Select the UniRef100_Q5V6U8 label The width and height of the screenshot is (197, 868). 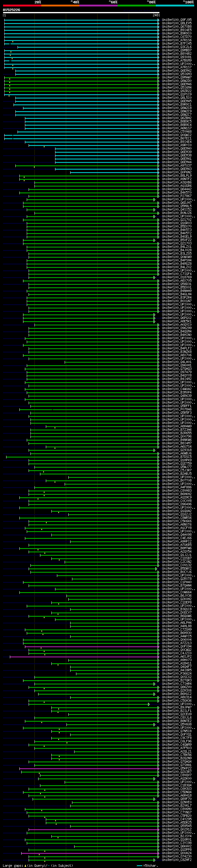[176, 725]
